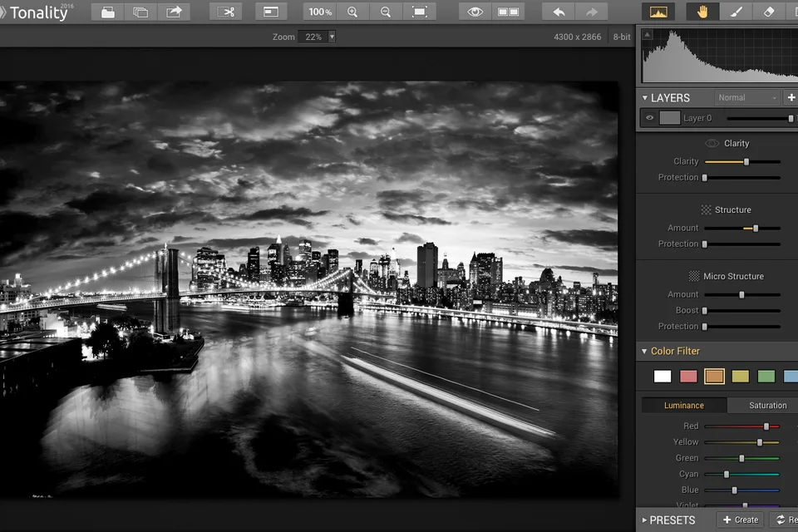The height and width of the screenshot is (532, 798).
Task: Open an image with the open file icon
Action: tap(107, 12)
